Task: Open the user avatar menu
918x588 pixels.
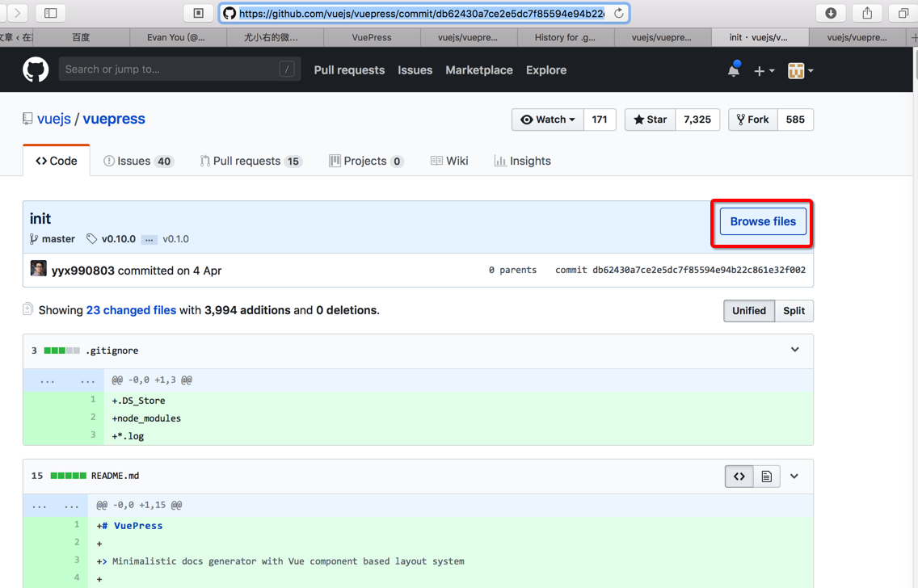Action: tap(800, 71)
